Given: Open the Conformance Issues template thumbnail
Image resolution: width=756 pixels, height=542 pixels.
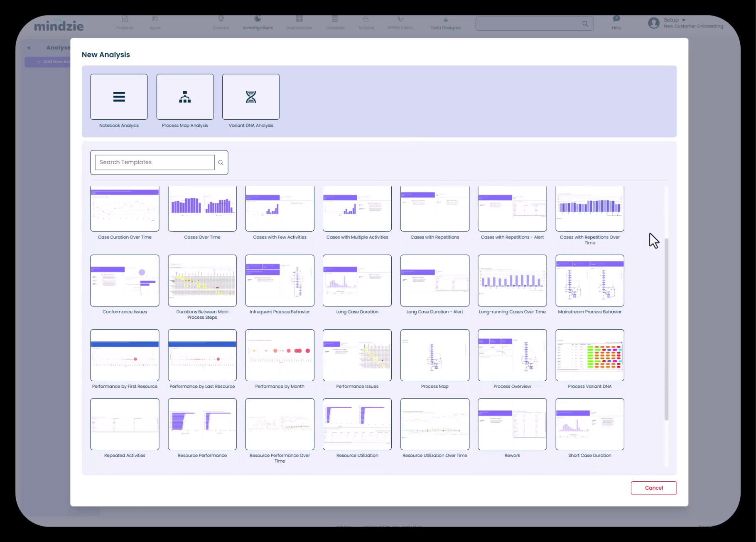Looking at the screenshot, I should pyautogui.click(x=125, y=281).
